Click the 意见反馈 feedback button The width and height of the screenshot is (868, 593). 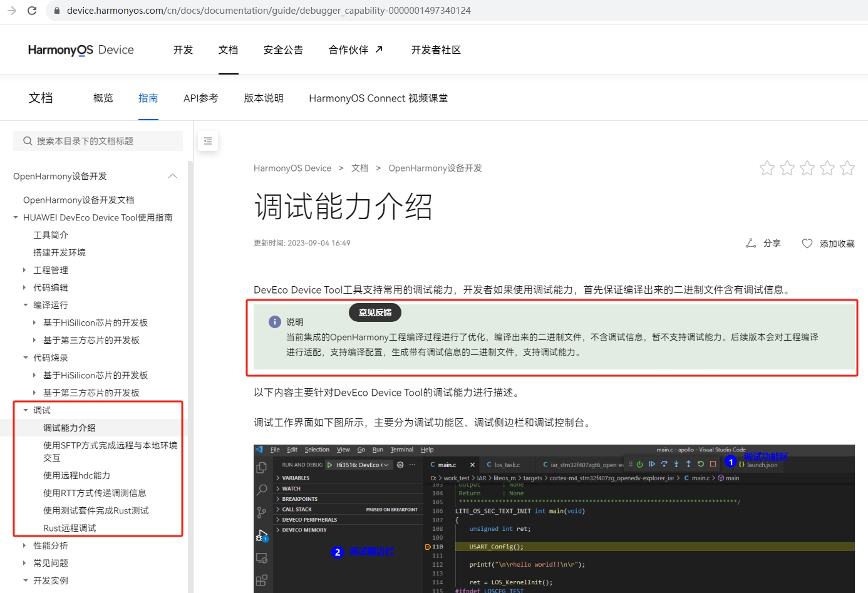tap(375, 312)
